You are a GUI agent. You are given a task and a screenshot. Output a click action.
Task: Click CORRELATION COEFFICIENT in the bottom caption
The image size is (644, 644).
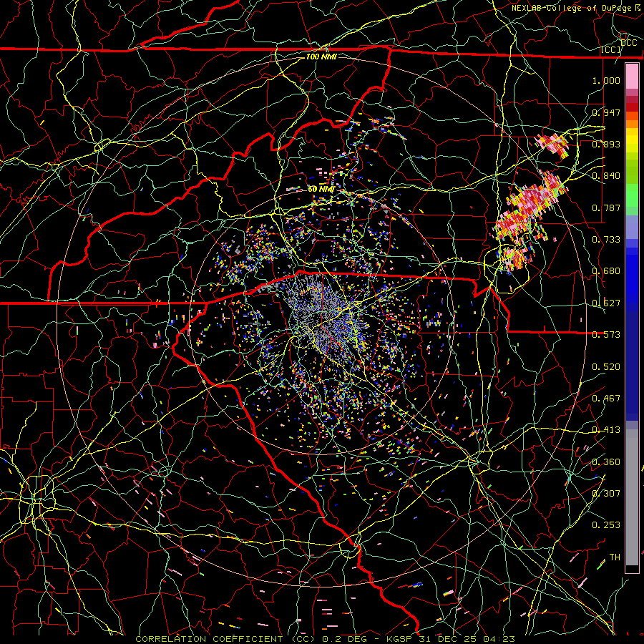209,639
